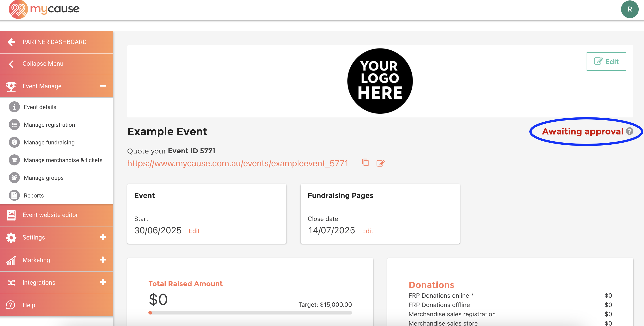Click the Event website editor icon
The image size is (644, 326).
click(11, 215)
